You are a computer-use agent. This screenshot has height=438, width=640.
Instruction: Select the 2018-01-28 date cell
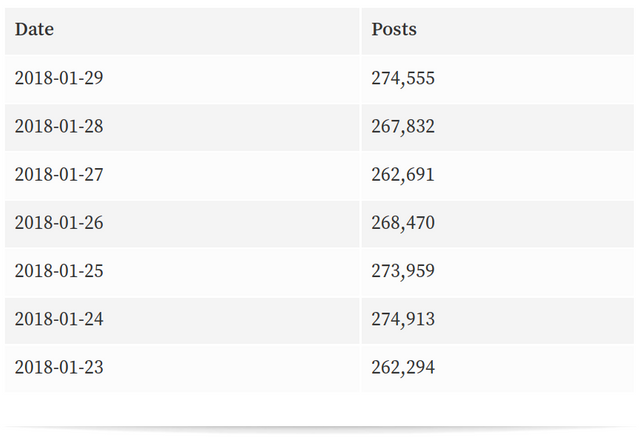pos(59,126)
